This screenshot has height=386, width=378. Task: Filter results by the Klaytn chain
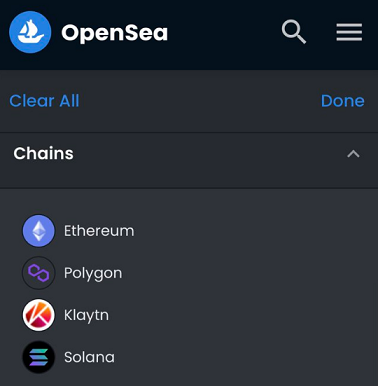189,315
